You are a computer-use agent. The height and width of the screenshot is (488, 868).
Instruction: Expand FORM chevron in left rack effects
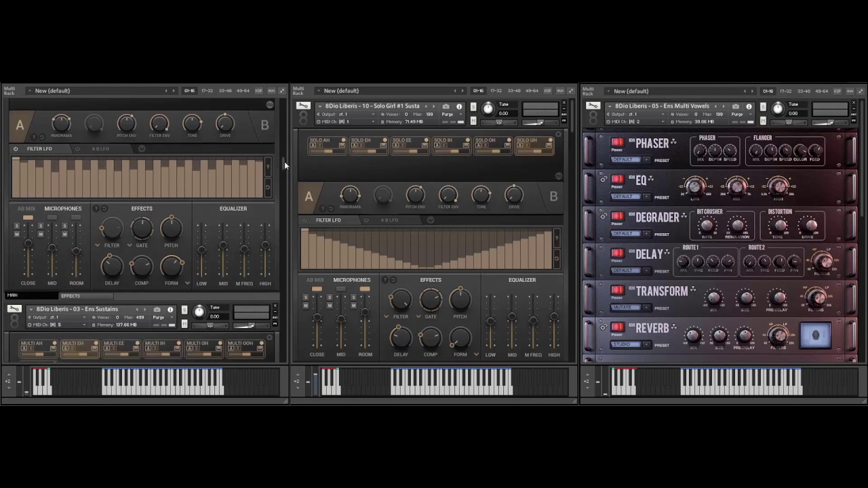coord(188,283)
